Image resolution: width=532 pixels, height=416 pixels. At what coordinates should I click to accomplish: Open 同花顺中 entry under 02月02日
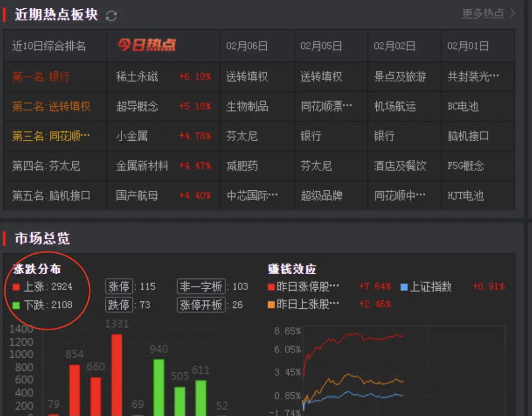400,196
